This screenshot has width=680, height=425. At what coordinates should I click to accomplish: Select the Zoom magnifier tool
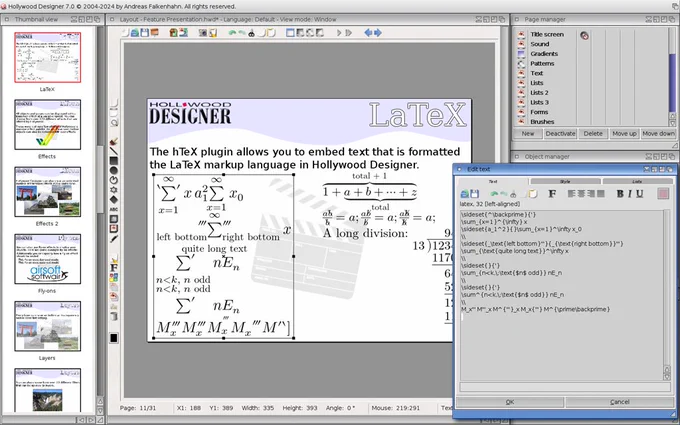point(114,123)
